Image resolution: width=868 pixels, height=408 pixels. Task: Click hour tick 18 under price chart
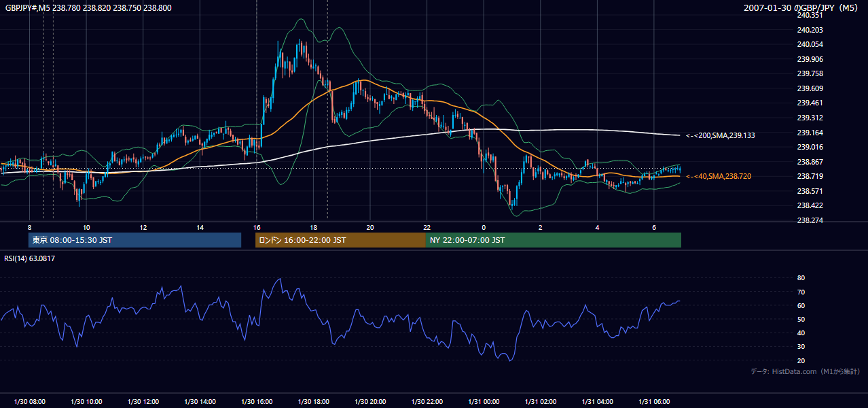313,227
